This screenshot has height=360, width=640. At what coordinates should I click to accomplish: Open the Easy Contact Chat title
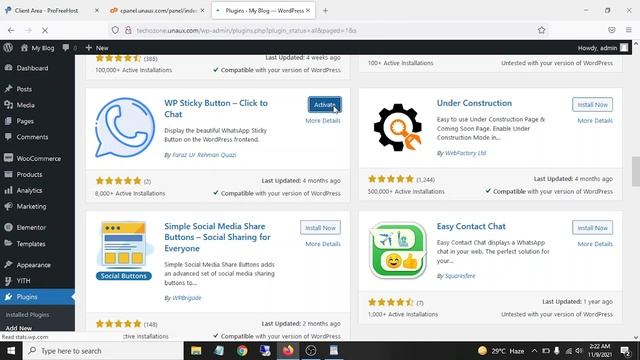[x=471, y=227]
